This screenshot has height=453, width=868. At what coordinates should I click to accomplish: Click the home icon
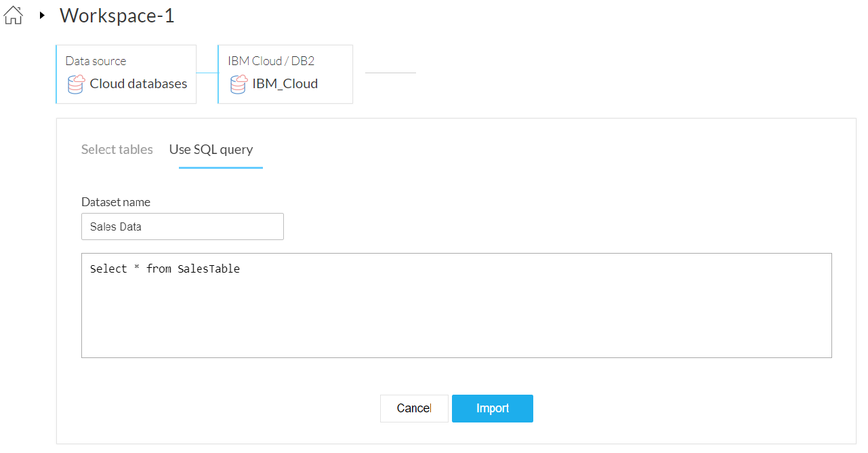tap(14, 15)
